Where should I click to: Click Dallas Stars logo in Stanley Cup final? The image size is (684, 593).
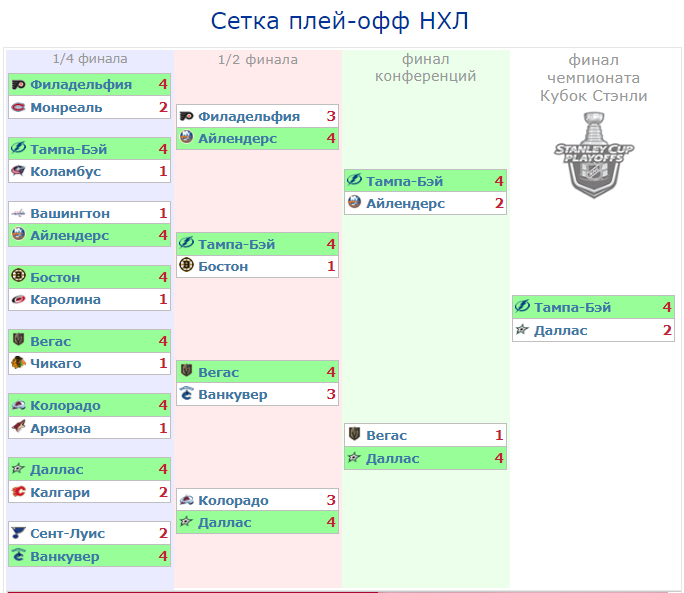522,330
